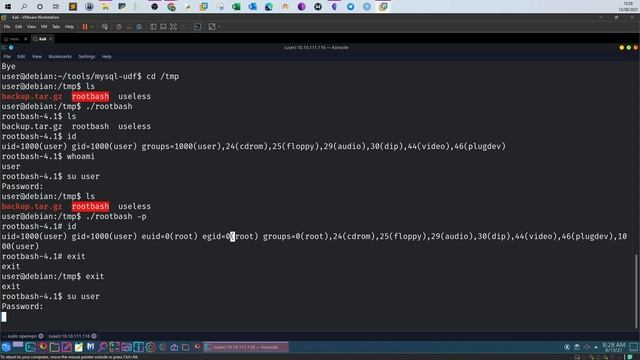The image size is (640, 360).
Task: Launch the terminal from Kali panel
Action: [30, 347]
